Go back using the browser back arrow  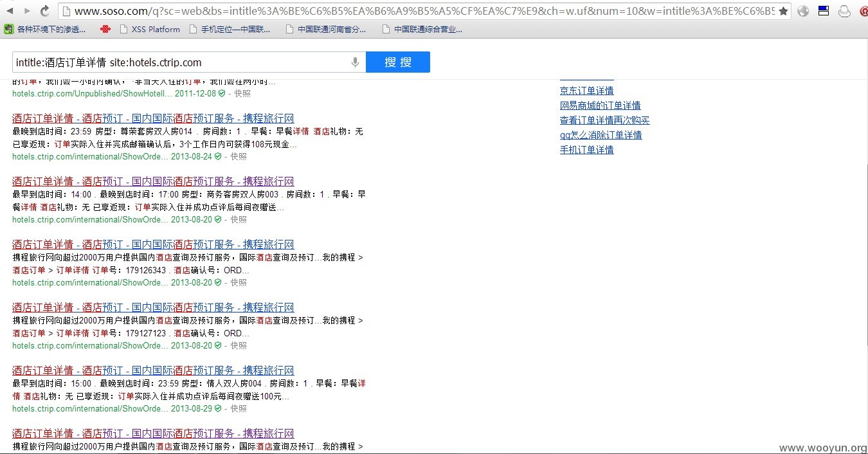click(x=10, y=11)
